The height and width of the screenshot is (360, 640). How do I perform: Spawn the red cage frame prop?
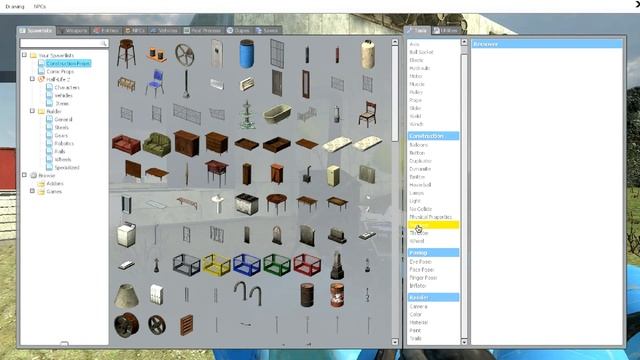click(307, 264)
